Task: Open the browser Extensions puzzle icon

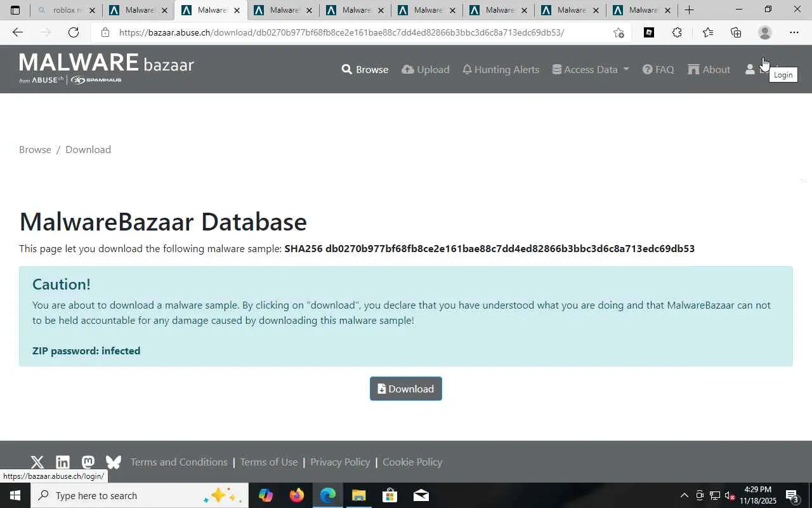Action: click(677, 32)
